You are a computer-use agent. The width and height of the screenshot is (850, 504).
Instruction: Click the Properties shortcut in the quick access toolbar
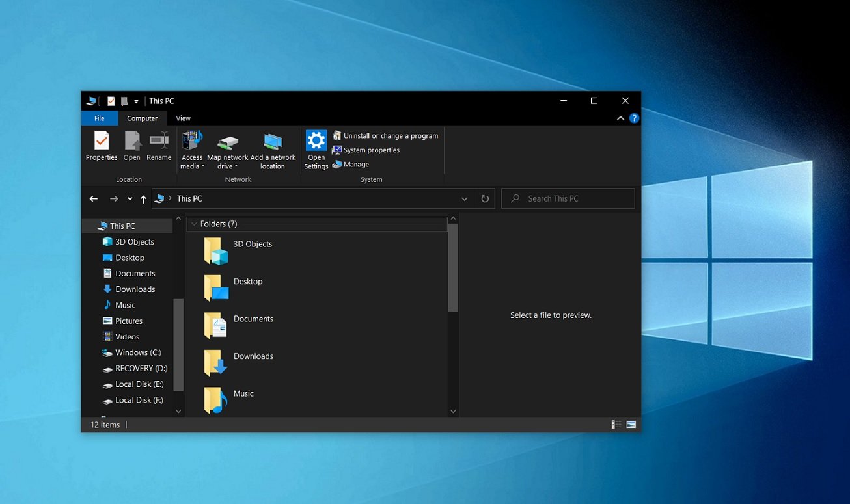click(x=111, y=101)
